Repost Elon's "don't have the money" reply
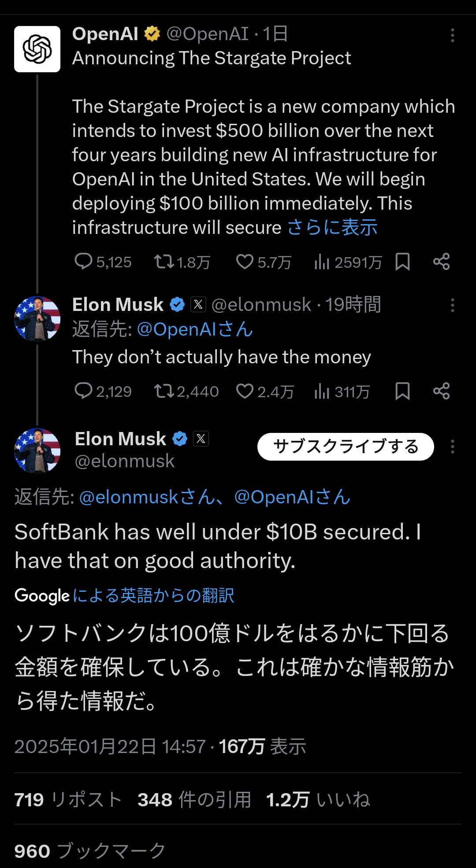Viewport: 476px width, 868px height. (164, 391)
